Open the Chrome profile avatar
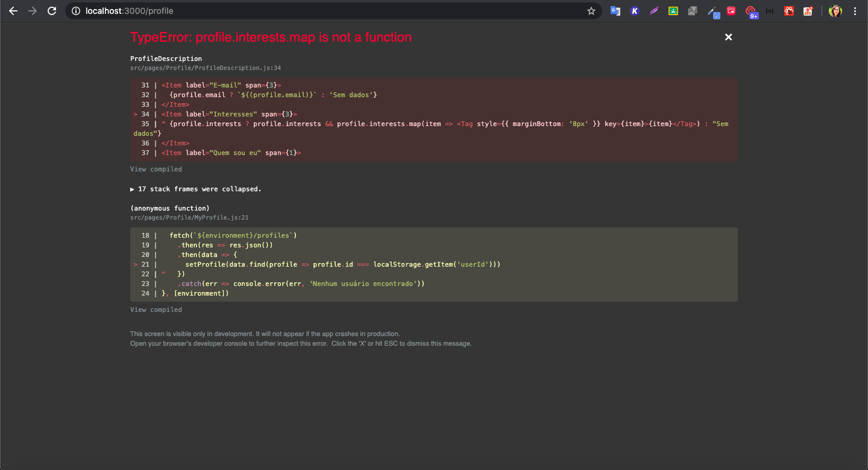 coord(835,10)
